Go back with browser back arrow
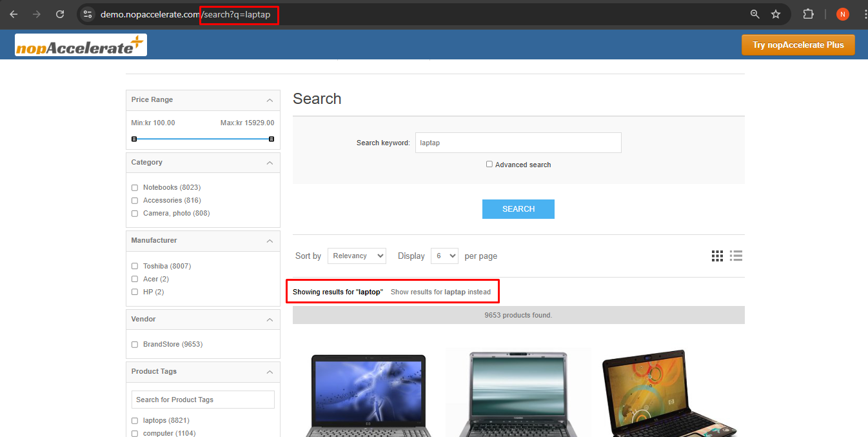The image size is (868, 437). [x=14, y=14]
